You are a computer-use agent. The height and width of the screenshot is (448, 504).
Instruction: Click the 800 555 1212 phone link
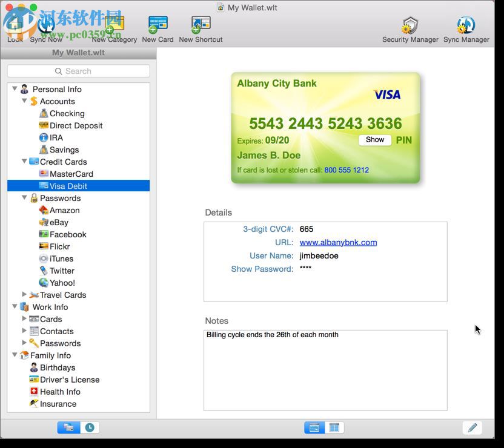click(x=346, y=170)
